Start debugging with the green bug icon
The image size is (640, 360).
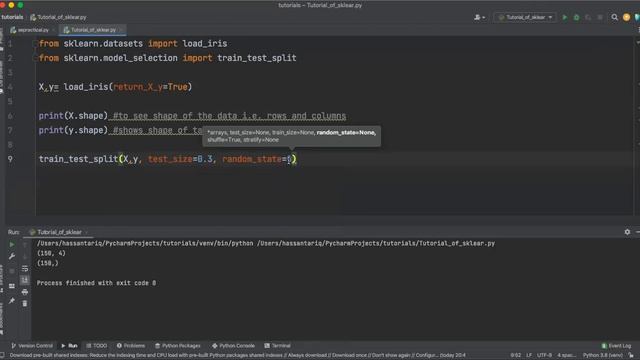click(576, 18)
